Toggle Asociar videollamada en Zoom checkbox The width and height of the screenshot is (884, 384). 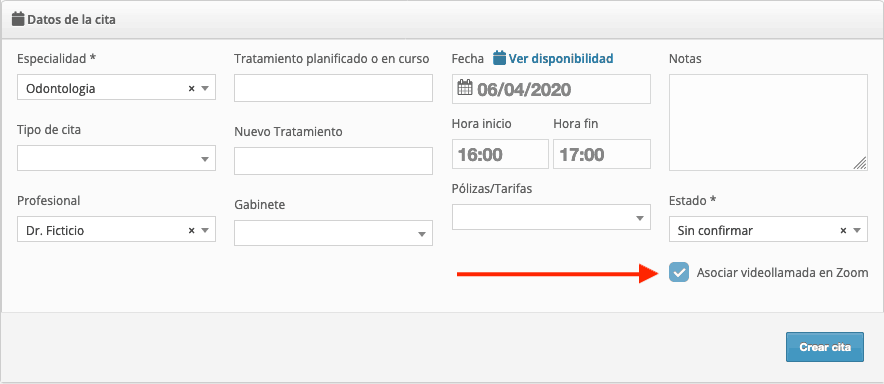coord(679,273)
